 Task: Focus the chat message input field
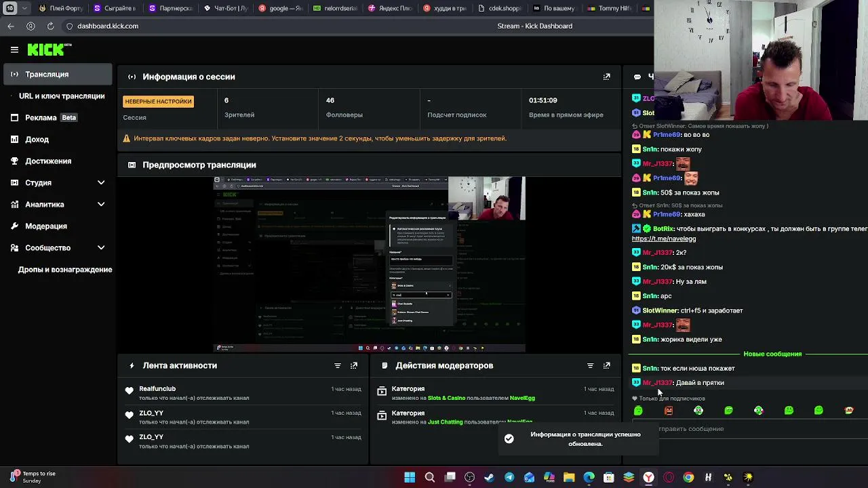click(753, 429)
